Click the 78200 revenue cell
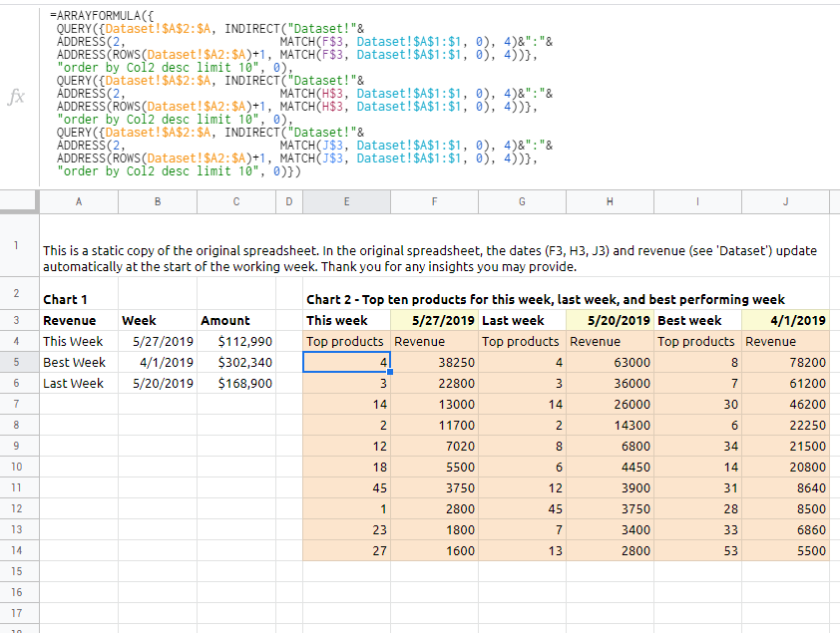840x633 pixels. [x=786, y=362]
